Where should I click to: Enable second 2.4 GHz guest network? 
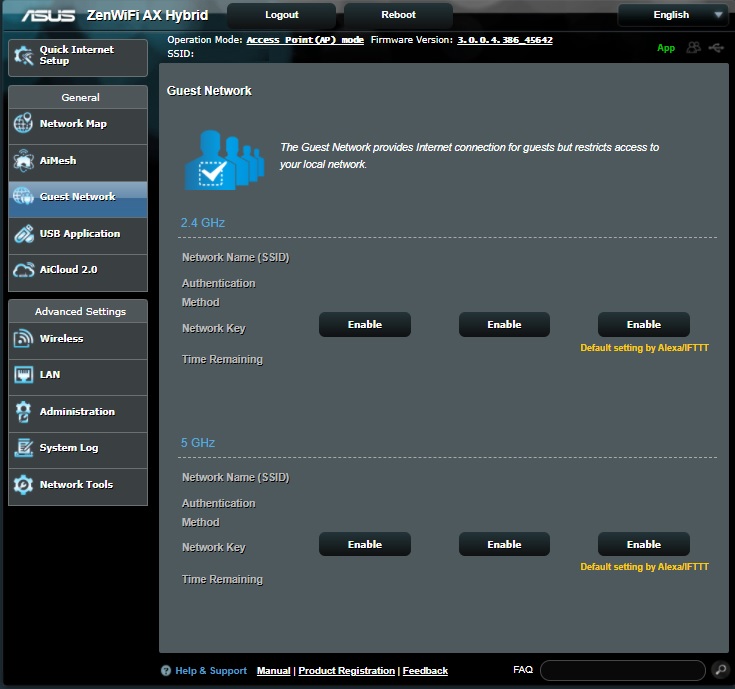click(504, 324)
